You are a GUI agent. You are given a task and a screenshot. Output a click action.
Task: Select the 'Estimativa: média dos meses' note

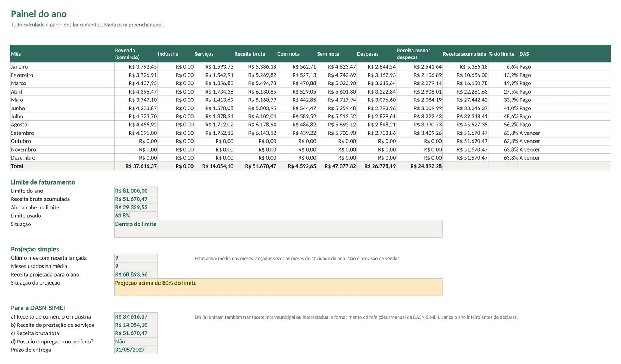pyautogui.click(x=298, y=259)
